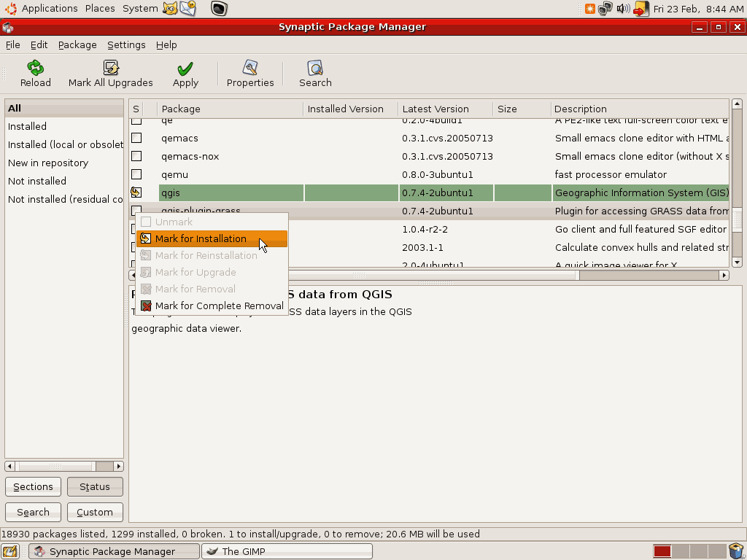Viewport: 747px width, 560px height.
Task: Open the mail envelope launcher in the panel
Action: click(x=187, y=9)
